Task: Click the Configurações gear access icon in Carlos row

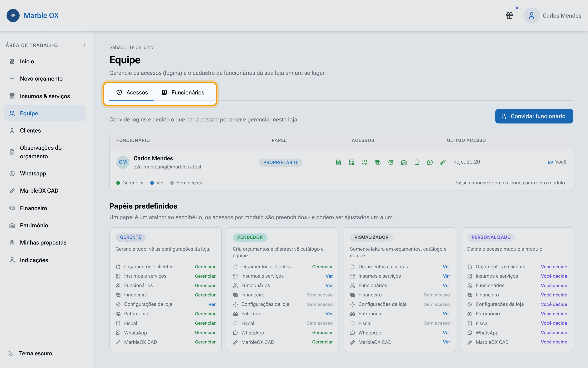Action: 391,162
